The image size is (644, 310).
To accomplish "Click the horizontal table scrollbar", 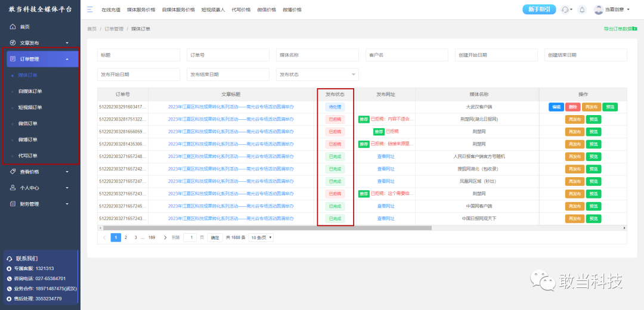I will click(x=267, y=228).
